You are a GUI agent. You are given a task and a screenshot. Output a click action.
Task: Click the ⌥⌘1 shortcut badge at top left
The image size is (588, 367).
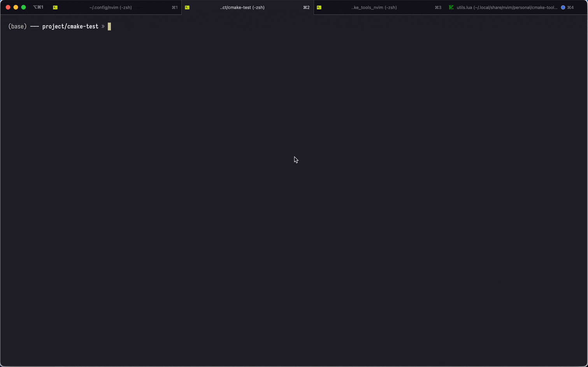tap(38, 7)
